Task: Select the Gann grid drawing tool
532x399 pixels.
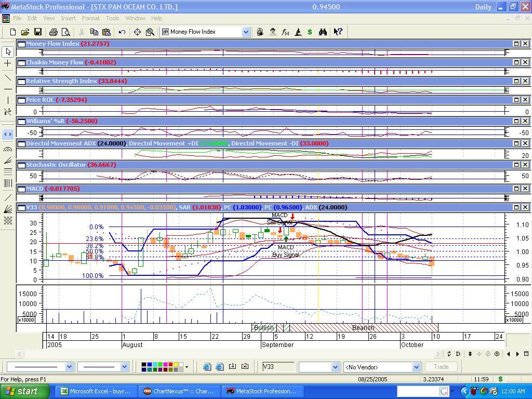Action: point(8,220)
